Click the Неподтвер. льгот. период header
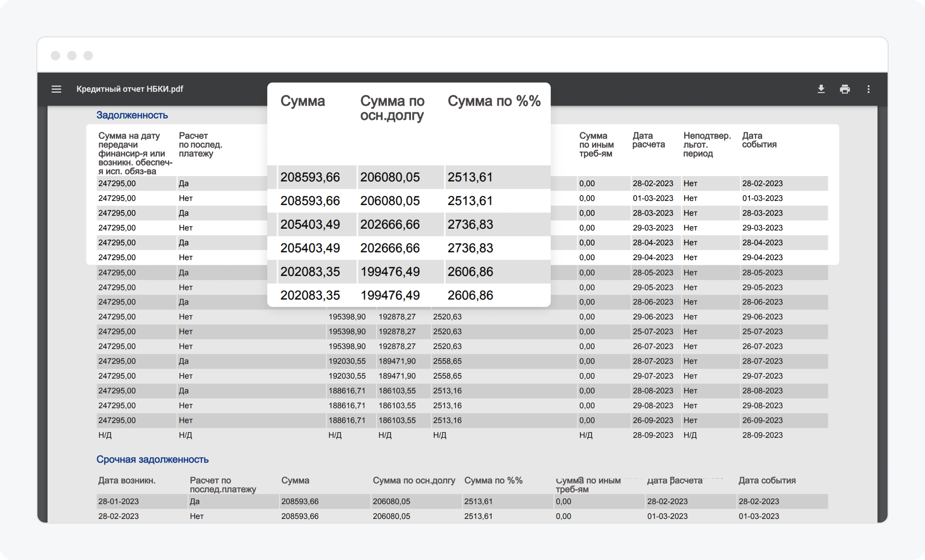The width and height of the screenshot is (925, 560). (707, 145)
